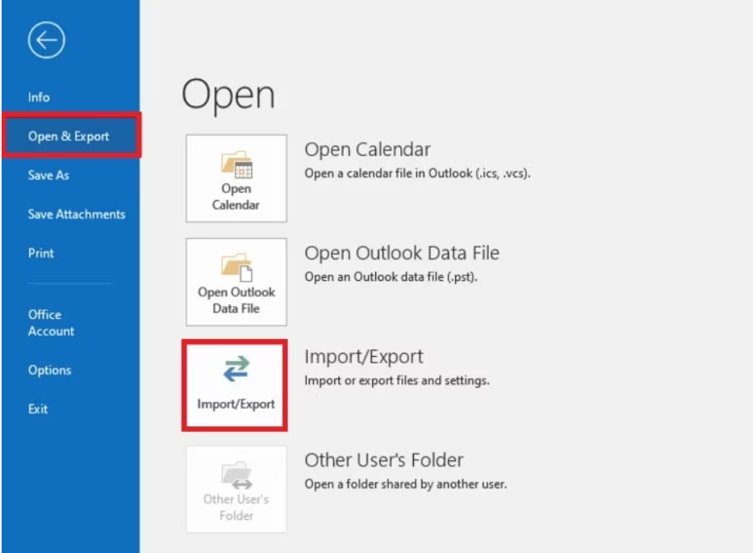Click the Import/Export green and blue arrows icon
The height and width of the screenshot is (553, 756).
point(236,370)
